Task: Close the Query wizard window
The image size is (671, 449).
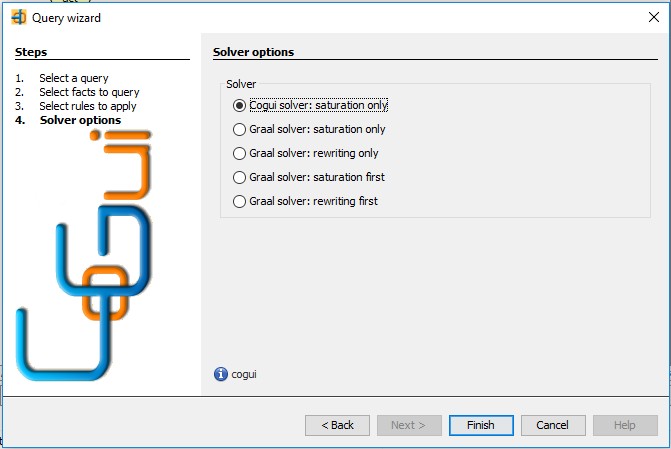Action: [x=653, y=17]
